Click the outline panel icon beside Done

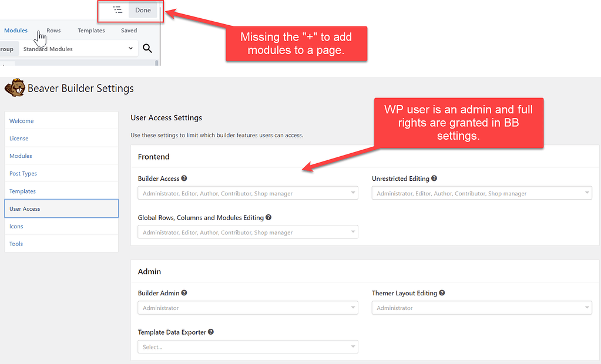click(118, 10)
